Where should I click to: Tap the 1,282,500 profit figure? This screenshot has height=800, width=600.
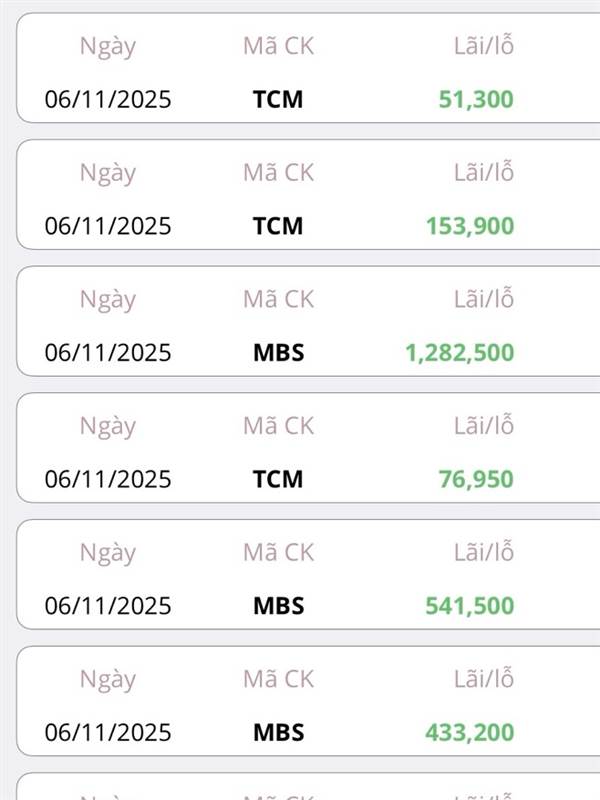460,352
